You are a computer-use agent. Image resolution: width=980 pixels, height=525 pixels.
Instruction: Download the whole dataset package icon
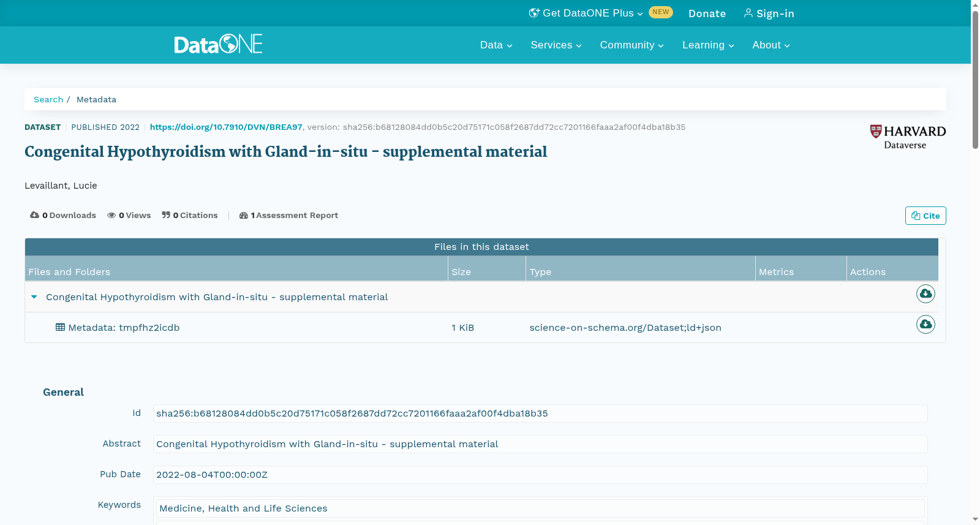click(925, 294)
